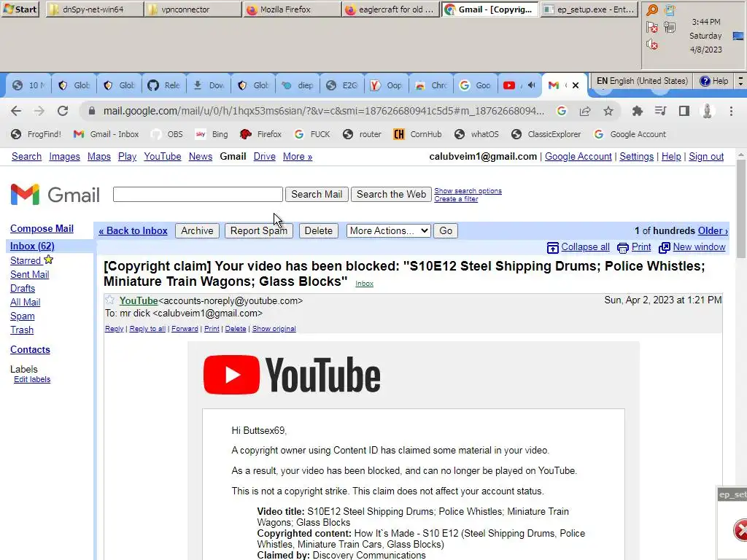Open the FrogFind! bookmark
747x560 pixels.
(36, 134)
